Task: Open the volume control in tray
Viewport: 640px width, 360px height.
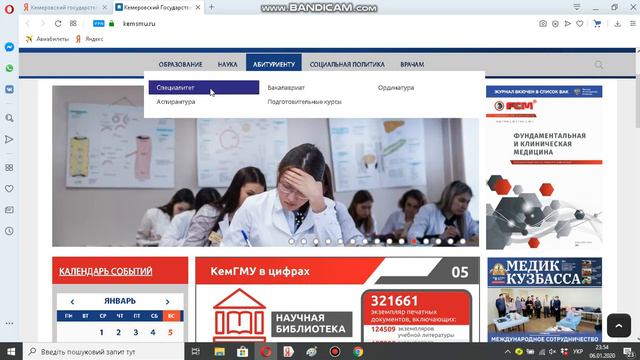Action: tap(552, 351)
